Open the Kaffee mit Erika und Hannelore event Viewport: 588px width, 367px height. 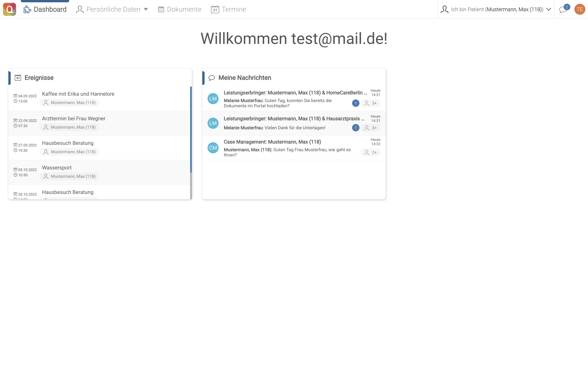click(x=78, y=94)
